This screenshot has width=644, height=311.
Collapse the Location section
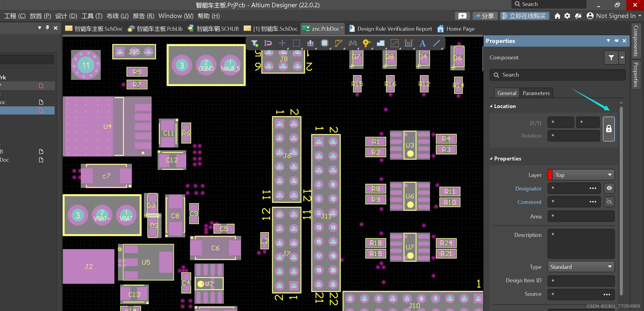point(491,106)
